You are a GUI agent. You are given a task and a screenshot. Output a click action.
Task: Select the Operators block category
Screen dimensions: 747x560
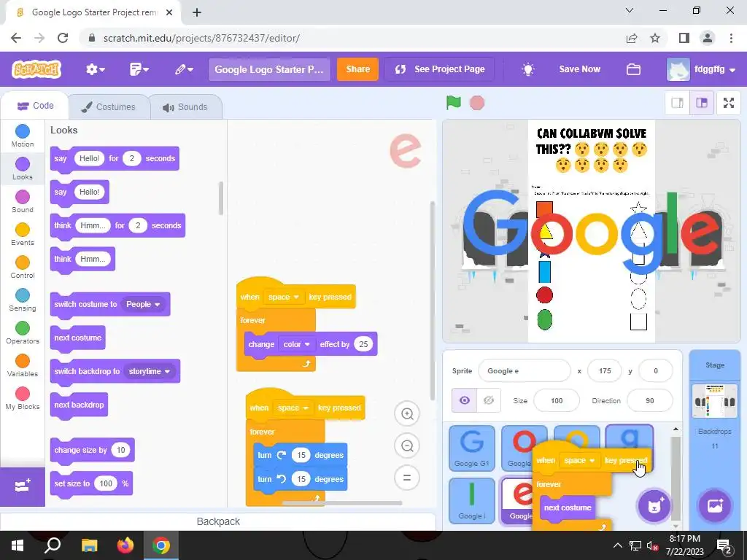point(23,332)
